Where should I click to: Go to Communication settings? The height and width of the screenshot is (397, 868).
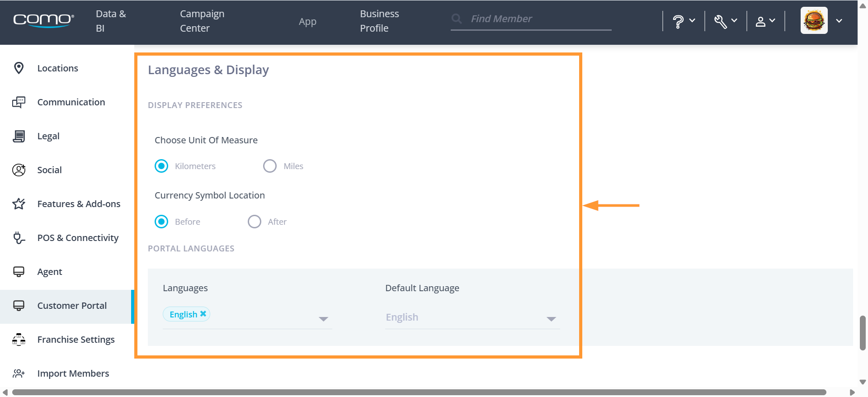point(67,102)
